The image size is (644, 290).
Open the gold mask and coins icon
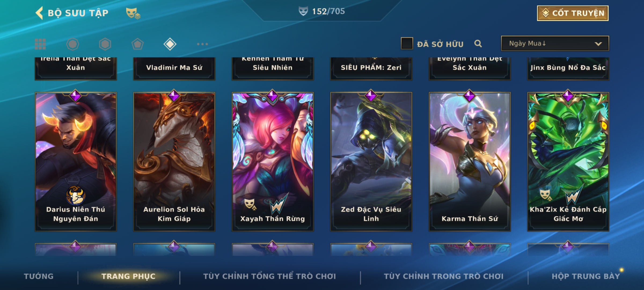click(133, 13)
